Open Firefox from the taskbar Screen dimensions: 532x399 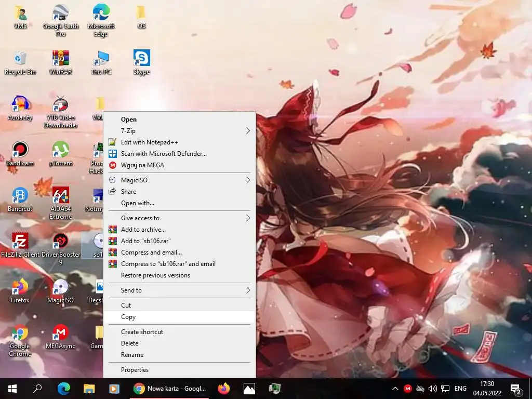[x=224, y=389]
